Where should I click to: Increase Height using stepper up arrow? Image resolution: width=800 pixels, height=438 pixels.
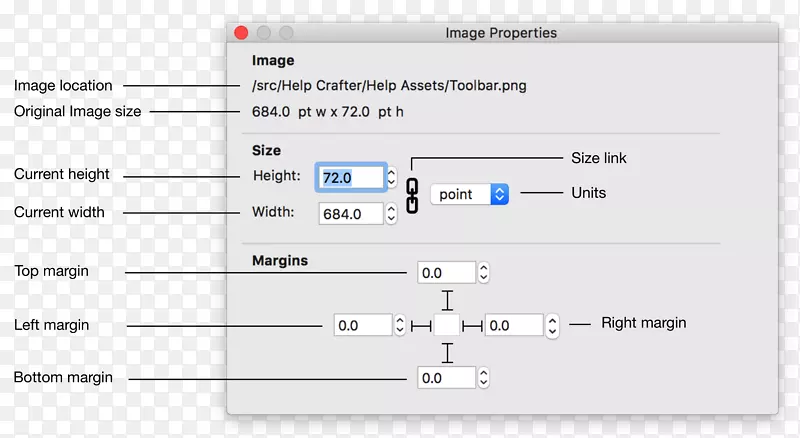(x=391, y=173)
